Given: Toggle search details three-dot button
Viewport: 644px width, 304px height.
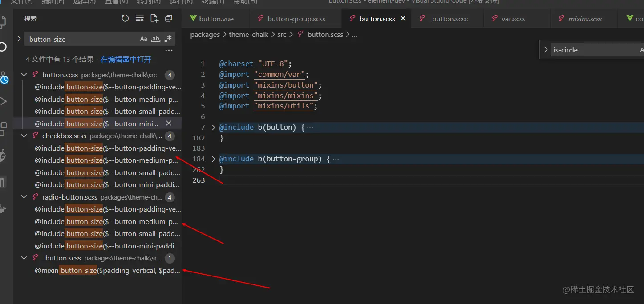Looking at the screenshot, I should pos(169,51).
